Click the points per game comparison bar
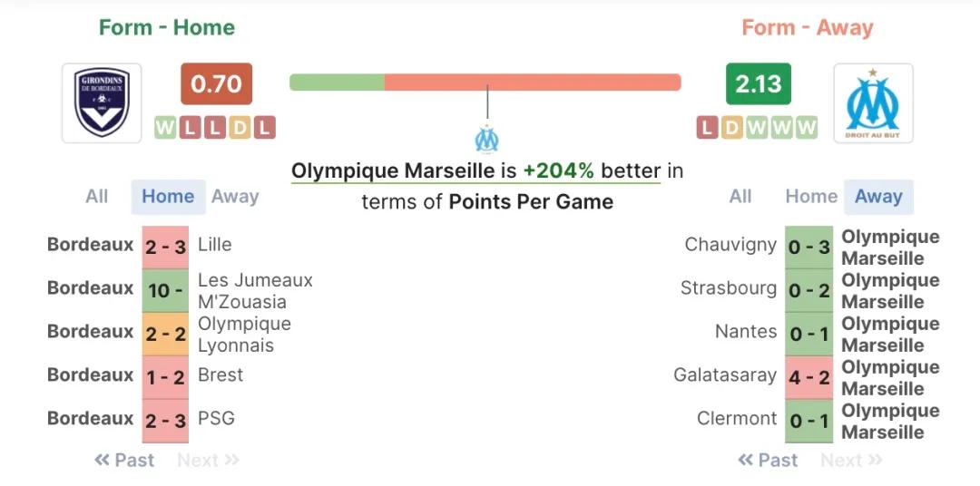980x486 pixels. [485, 83]
